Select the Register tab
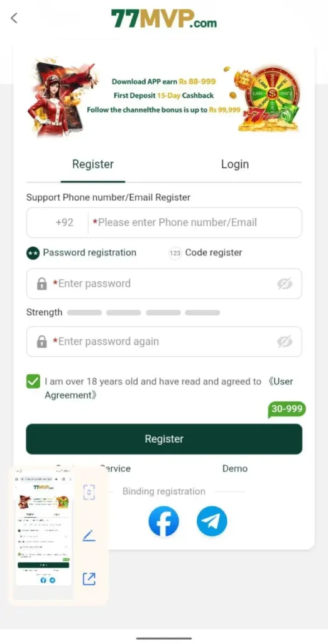The width and height of the screenshot is (328, 644). click(93, 164)
